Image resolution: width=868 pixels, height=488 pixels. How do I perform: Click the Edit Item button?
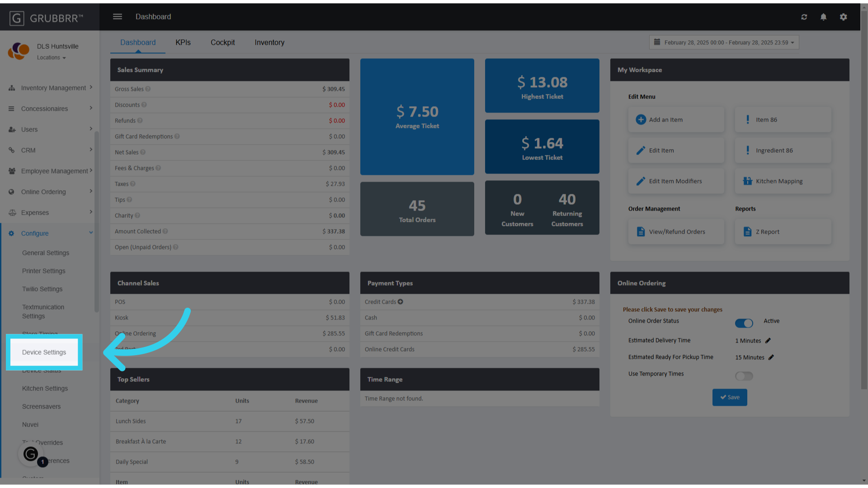pos(676,150)
